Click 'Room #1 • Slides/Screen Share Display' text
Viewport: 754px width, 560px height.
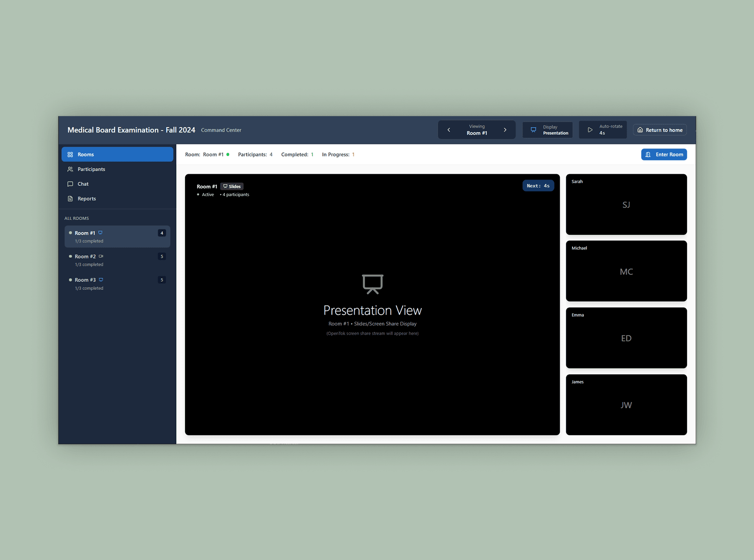372,324
